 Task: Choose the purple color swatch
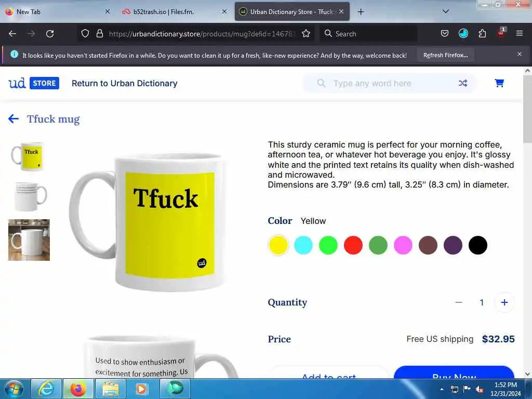453,245
